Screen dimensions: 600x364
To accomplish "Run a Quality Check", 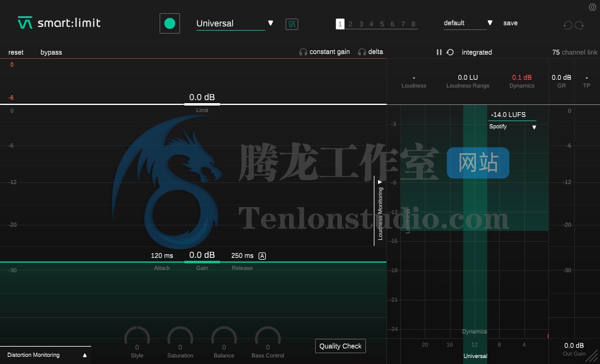I will pos(340,346).
